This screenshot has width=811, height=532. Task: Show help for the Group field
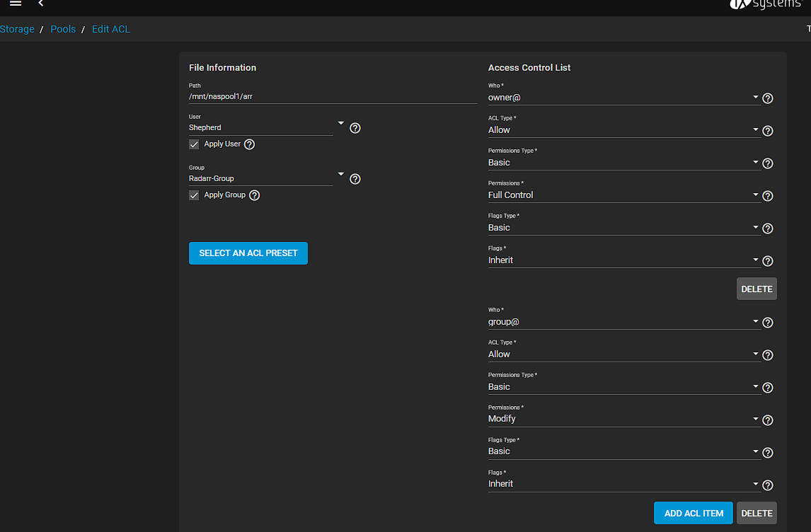tap(355, 179)
